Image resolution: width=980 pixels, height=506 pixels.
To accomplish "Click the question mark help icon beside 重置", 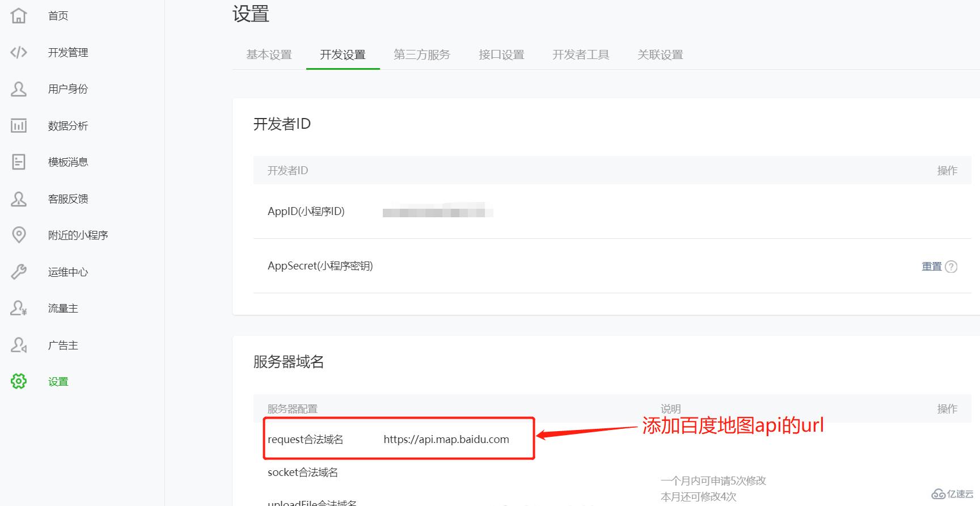I will (x=951, y=267).
